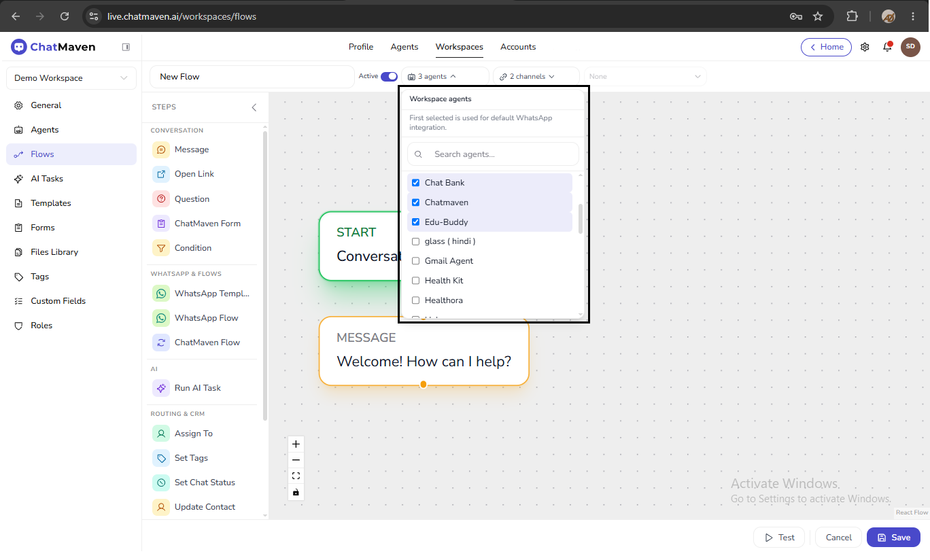930x560 pixels.
Task: Open Roles in the sidebar
Action: [71, 326]
